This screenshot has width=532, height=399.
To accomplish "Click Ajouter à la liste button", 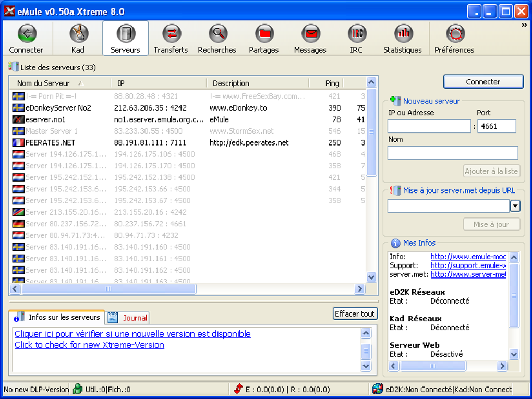I will [491, 172].
